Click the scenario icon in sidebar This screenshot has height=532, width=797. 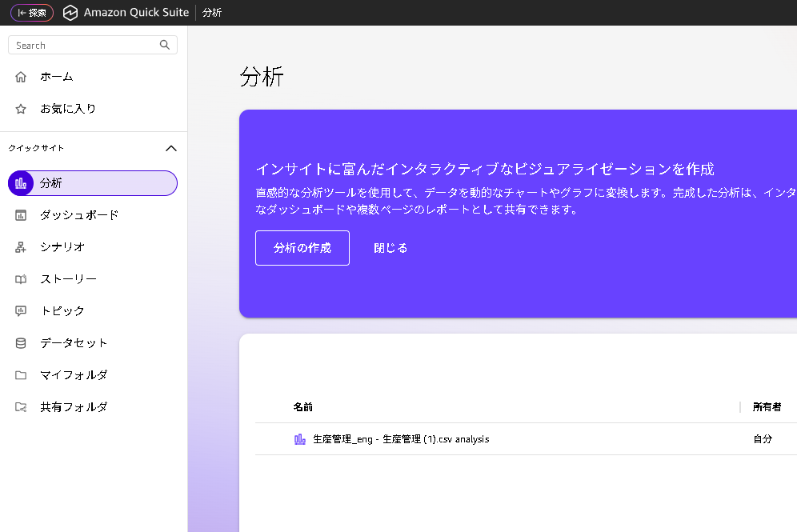click(x=21, y=247)
